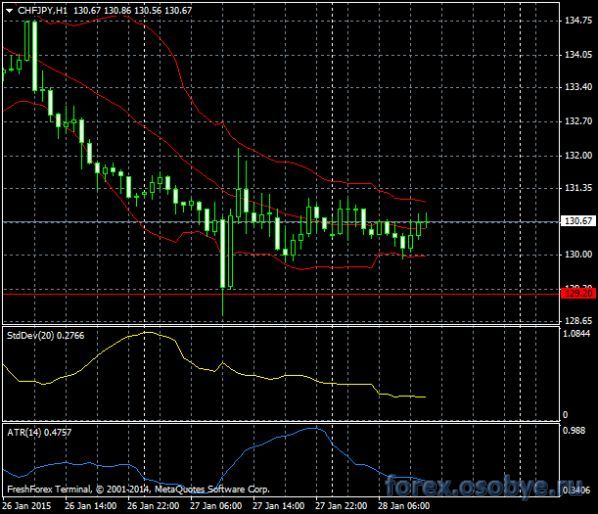Click the FreshForex Terminal copyright text

(x=138, y=489)
